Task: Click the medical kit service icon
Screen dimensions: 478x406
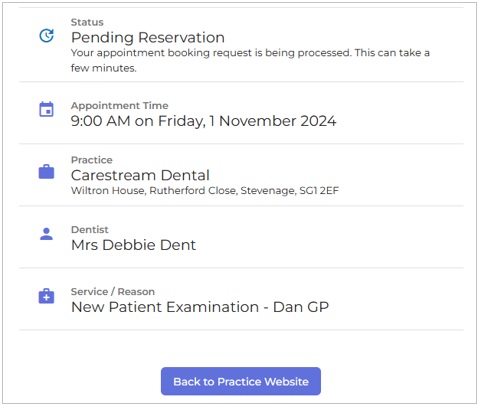Action: pyautogui.click(x=46, y=296)
